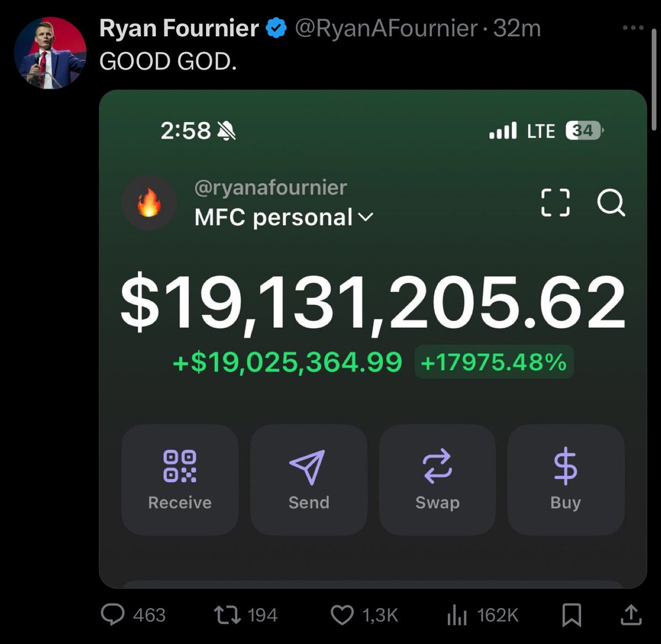Tap the wallet search magnifier icon
661x644 pixels.
pos(611,203)
